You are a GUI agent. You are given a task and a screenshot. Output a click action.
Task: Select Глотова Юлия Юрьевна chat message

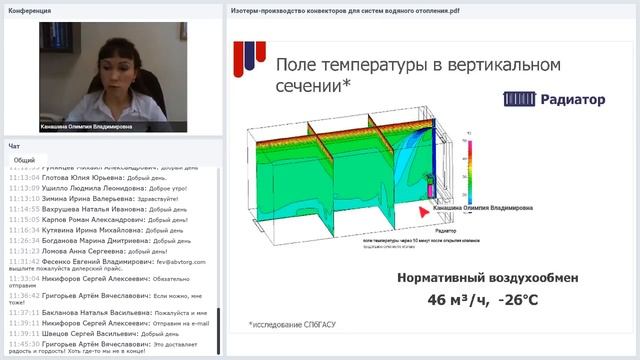[x=88, y=178]
